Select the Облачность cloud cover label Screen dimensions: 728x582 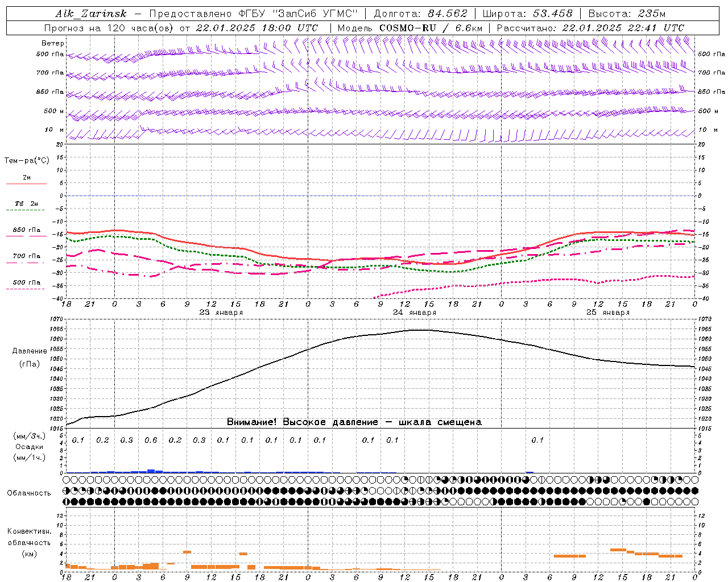click(x=29, y=493)
